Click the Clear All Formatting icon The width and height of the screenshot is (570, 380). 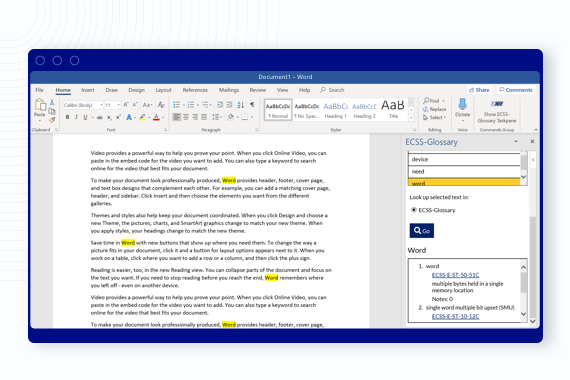coord(161,105)
